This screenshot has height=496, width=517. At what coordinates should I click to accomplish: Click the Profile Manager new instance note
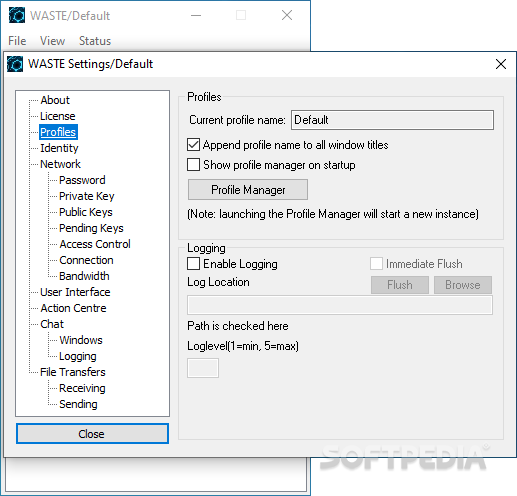tap(333, 214)
